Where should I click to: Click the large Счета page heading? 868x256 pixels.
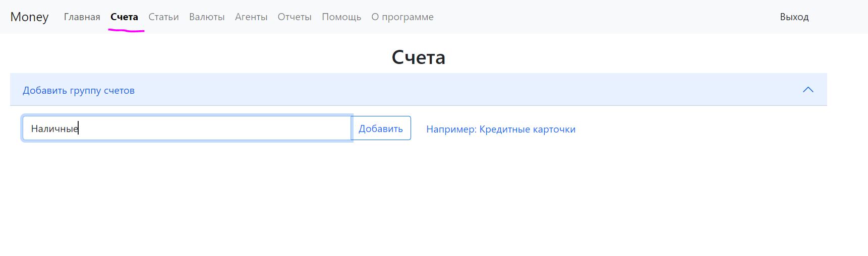pyautogui.click(x=418, y=57)
